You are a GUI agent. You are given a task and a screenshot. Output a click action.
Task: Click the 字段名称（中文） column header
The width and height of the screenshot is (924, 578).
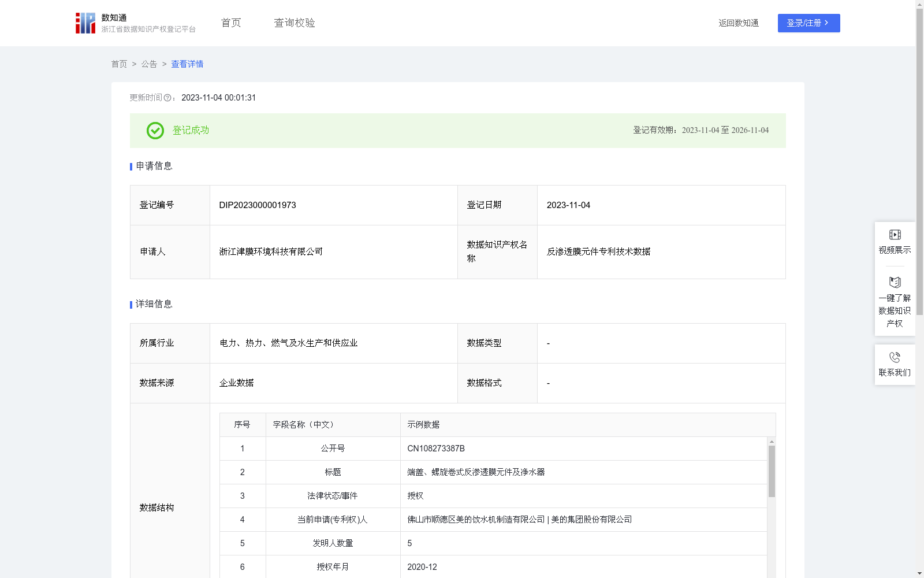[x=333, y=425]
